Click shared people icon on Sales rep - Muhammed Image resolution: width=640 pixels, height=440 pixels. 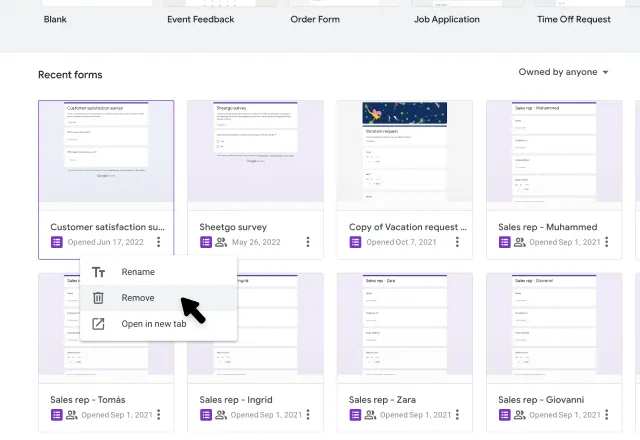(519, 242)
